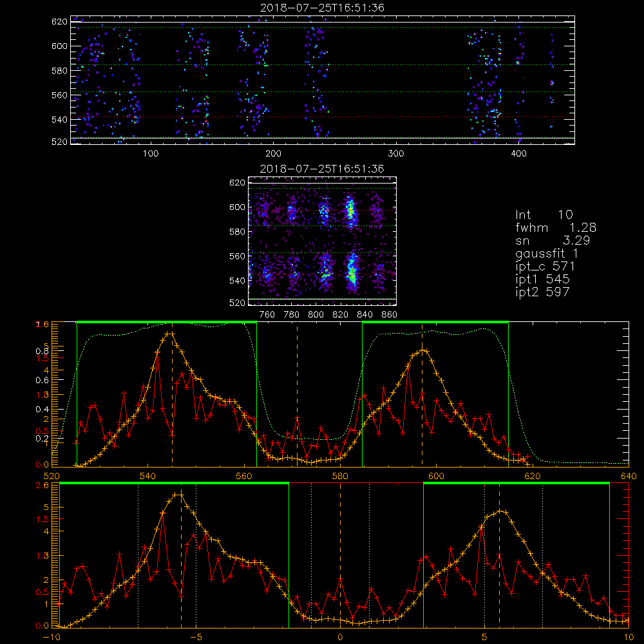
Task: Click x-axis label -10 on bottom plot
Action: coord(52,638)
